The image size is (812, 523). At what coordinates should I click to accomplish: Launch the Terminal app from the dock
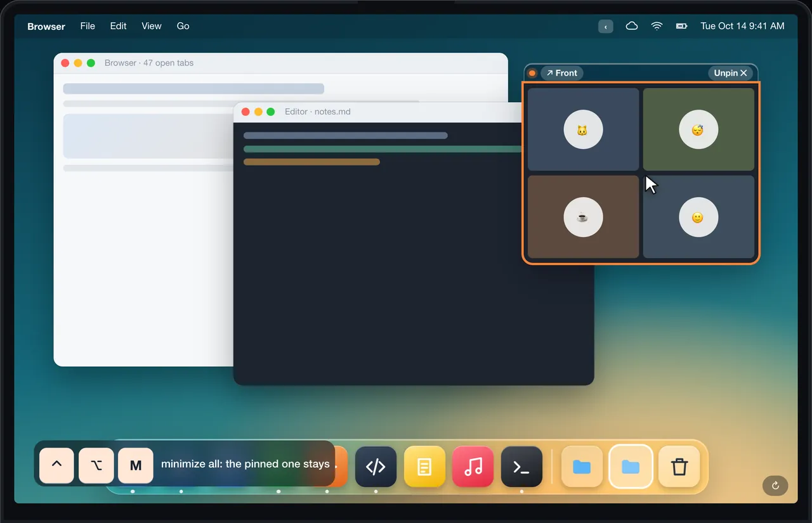click(x=521, y=467)
